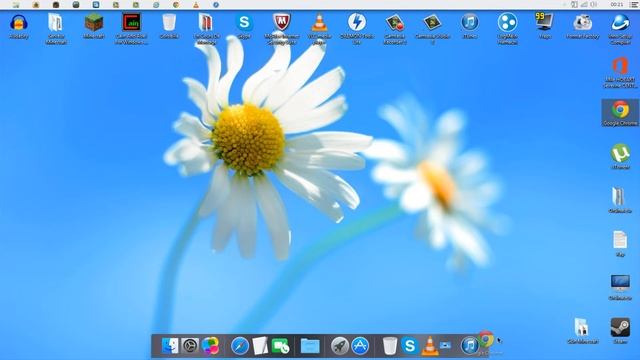640x360 pixels.
Task: Open the folder icon next to Audacity
Action: [56, 22]
